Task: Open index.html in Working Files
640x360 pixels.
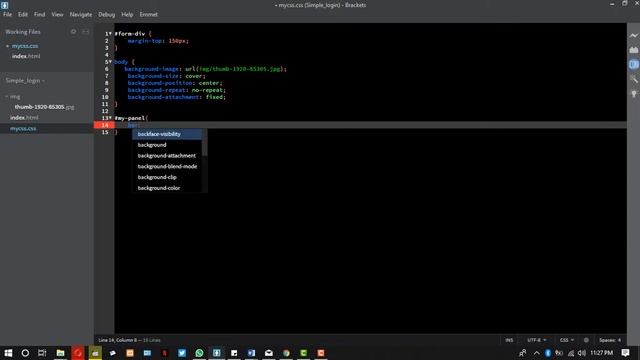Action: [x=26, y=56]
